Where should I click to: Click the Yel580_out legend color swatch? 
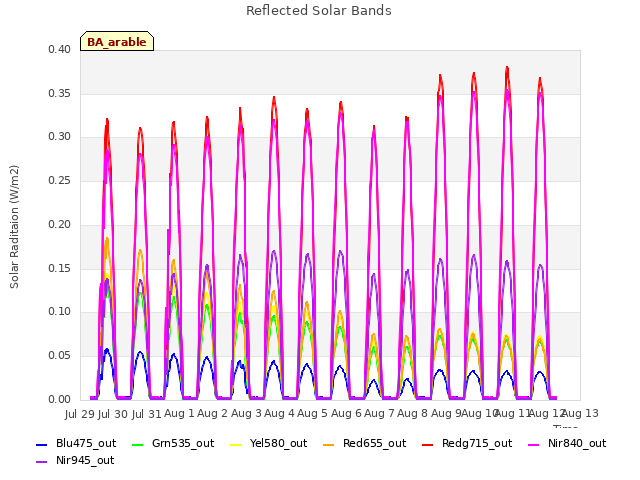point(236,444)
